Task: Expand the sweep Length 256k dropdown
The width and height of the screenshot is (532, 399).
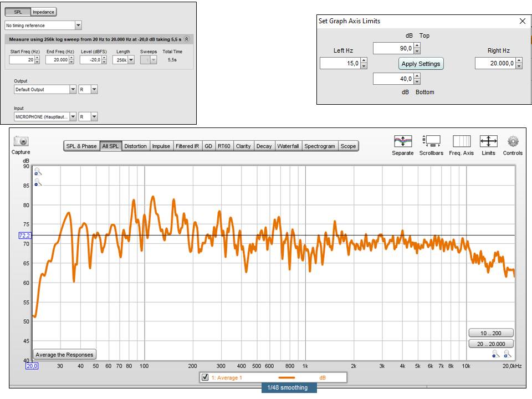Action: coord(131,60)
